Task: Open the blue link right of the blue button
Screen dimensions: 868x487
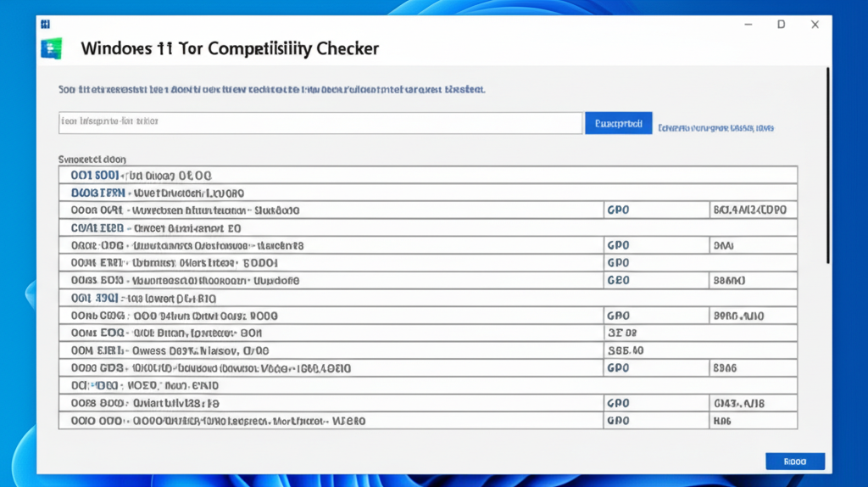Action: pyautogui.click(x=716, y=127)
